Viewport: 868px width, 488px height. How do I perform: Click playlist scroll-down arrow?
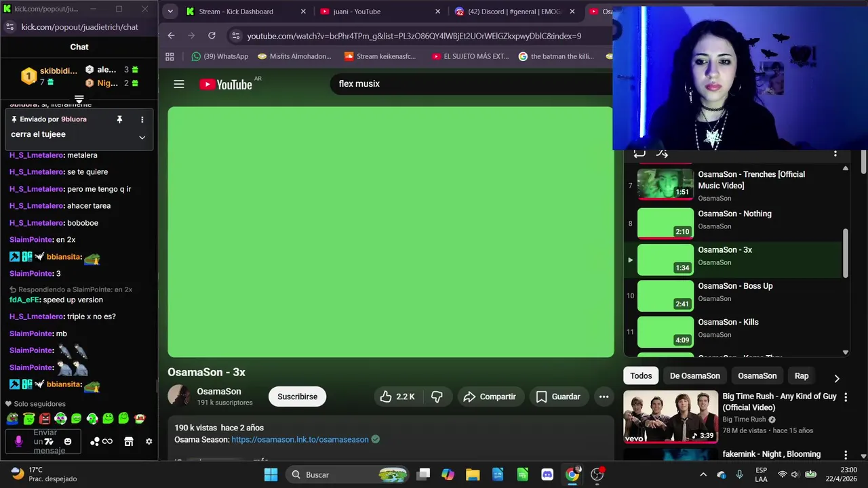(x=845, y=352)
